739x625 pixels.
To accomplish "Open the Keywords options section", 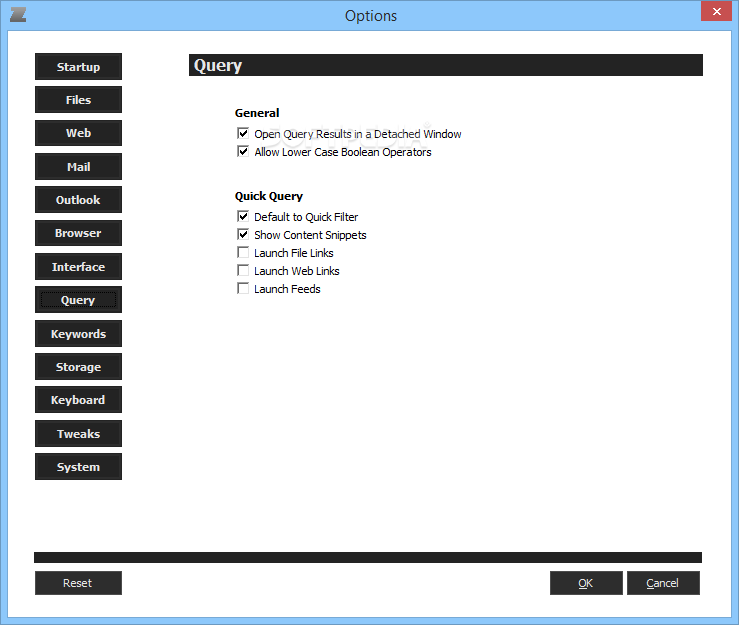I will 78,333.
